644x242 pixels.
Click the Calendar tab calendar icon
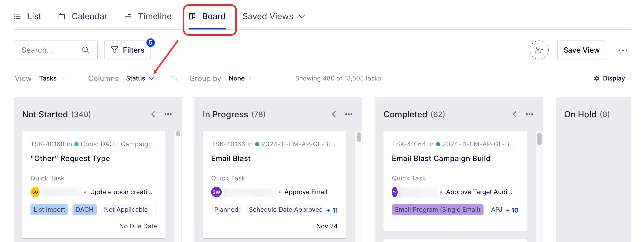point(62,16)
